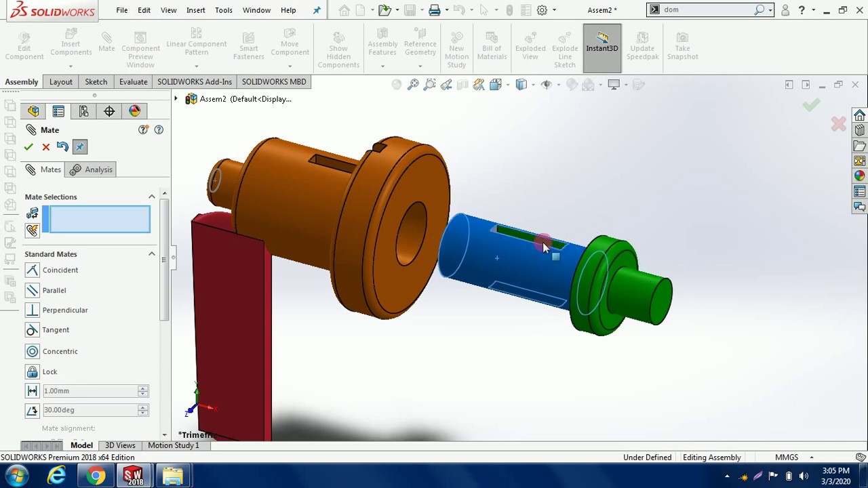
Task: Open the File menu
Action: coord(121,10)
